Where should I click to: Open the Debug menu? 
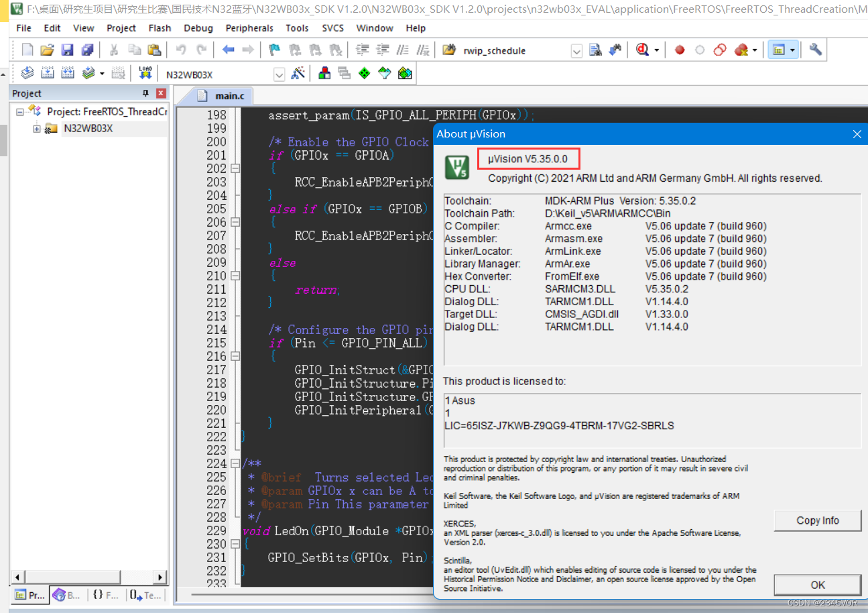pyautogui.click(x=198, y=28)
